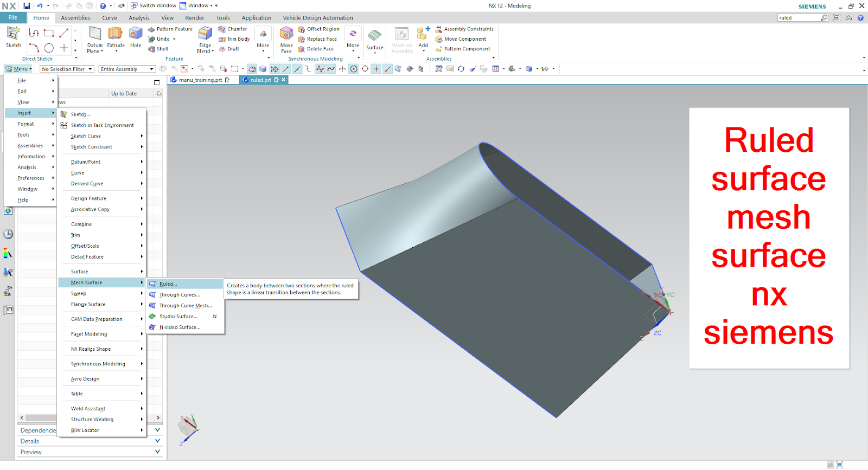
Task: Open the Flange Surface submenu
Action: point(101,304)
